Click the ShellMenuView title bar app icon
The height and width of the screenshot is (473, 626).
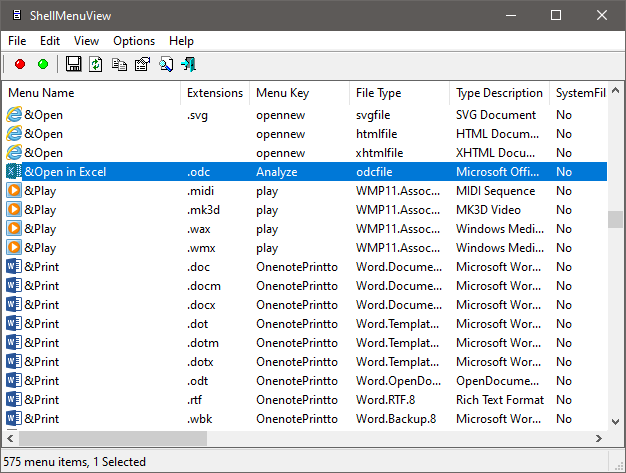coord(17,16)
